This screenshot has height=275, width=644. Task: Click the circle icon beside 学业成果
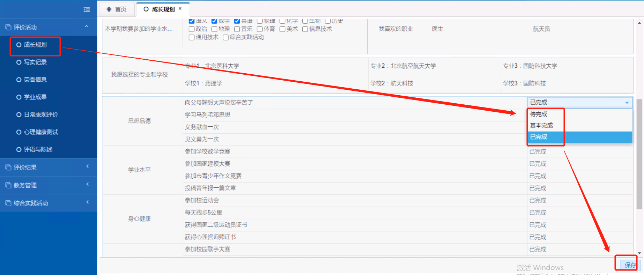point(19,97)
